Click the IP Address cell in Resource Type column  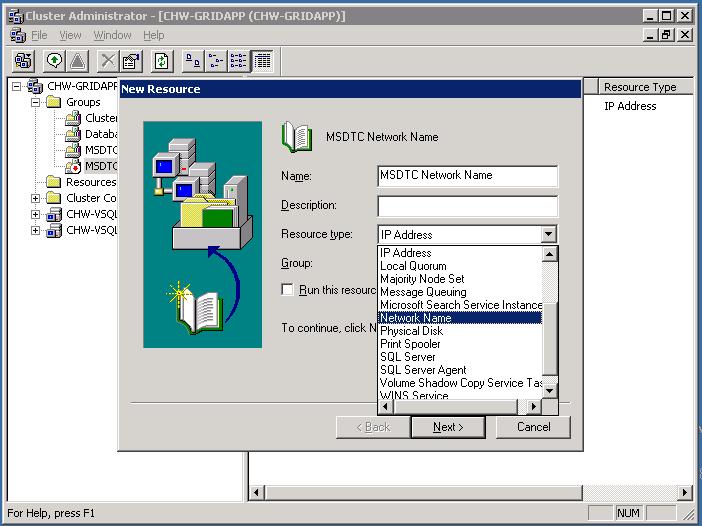pos(630,106)
